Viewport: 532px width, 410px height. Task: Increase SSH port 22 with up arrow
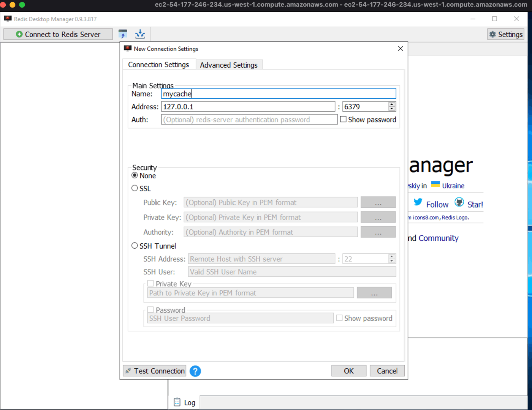coord(392,257)
